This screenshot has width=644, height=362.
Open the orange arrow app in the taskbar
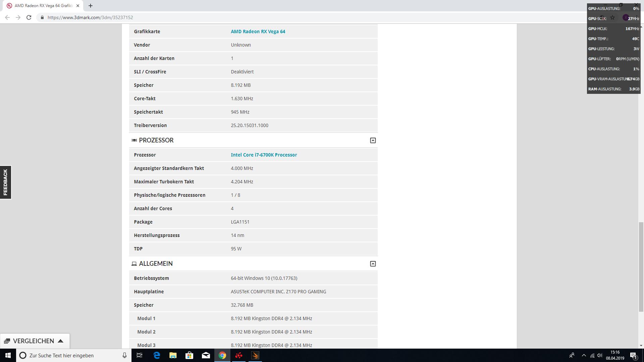[255, 355]
